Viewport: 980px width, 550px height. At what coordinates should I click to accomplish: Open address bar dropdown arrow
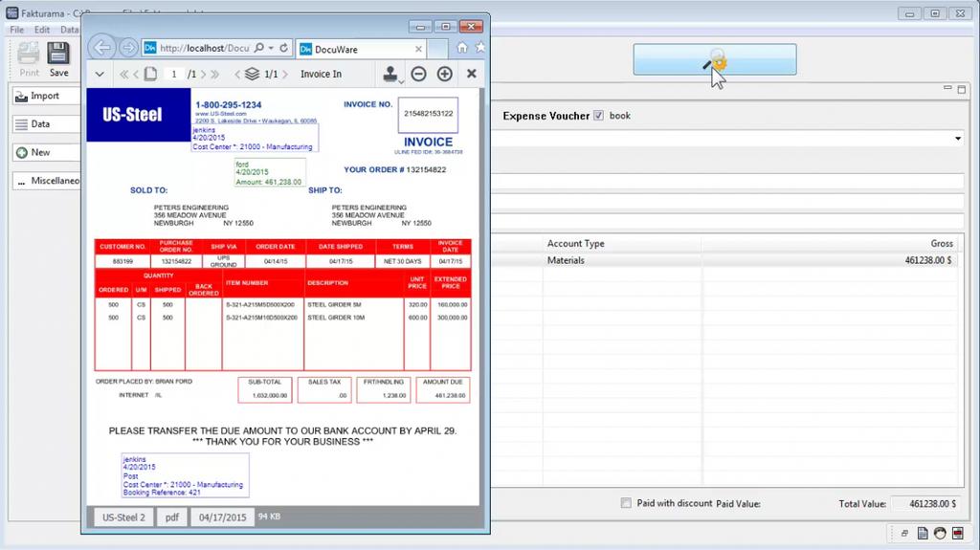[271, 48]
